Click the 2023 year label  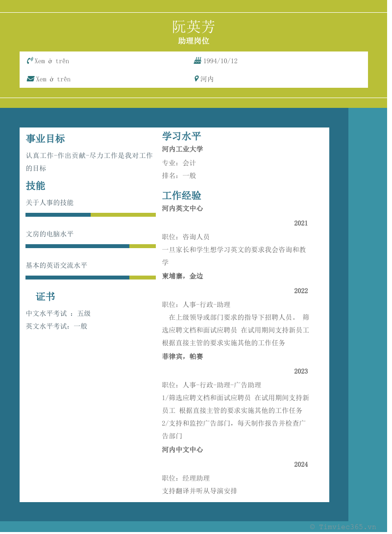[x=301, y=372]
